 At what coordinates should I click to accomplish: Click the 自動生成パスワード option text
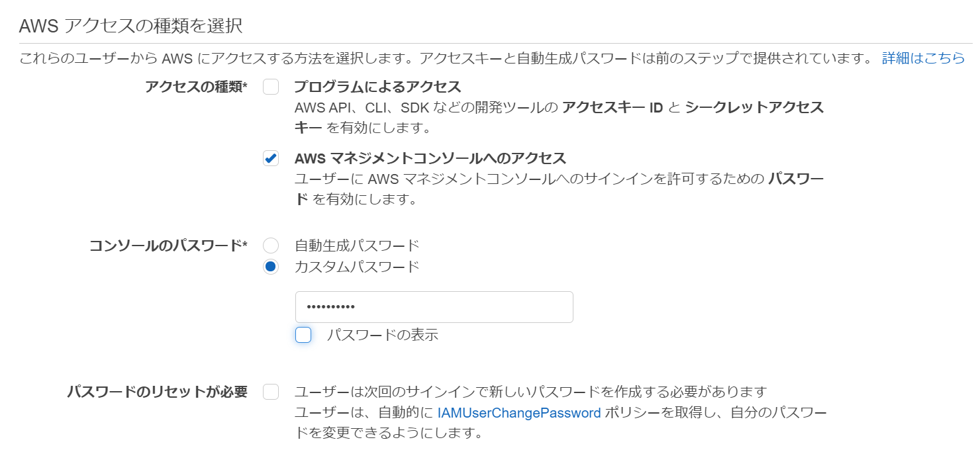(357, 246)
